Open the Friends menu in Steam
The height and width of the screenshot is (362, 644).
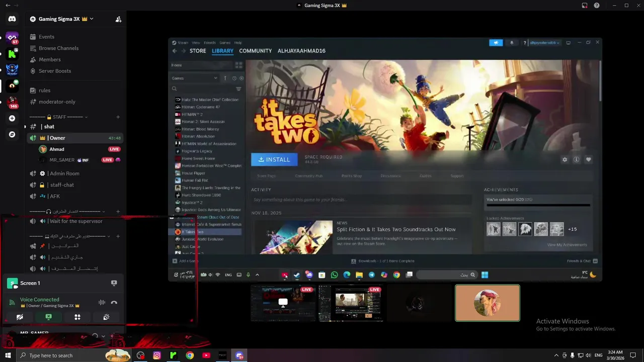tap(209, 43)
